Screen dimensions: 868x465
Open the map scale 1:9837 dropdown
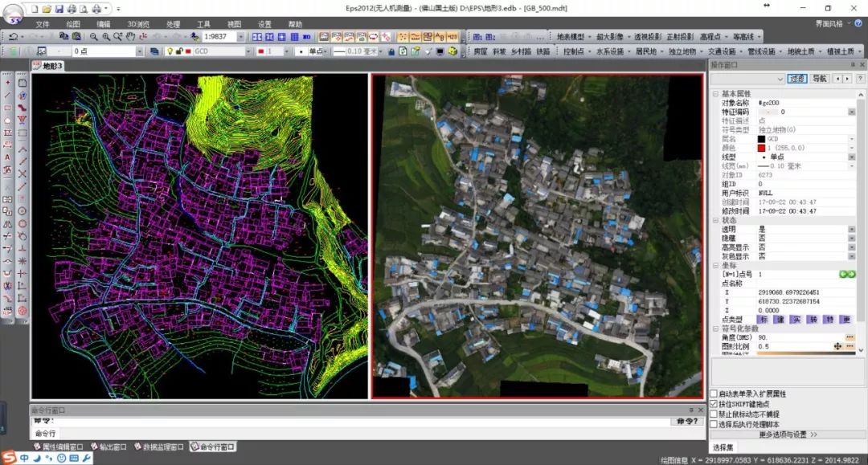coord(244,37)
